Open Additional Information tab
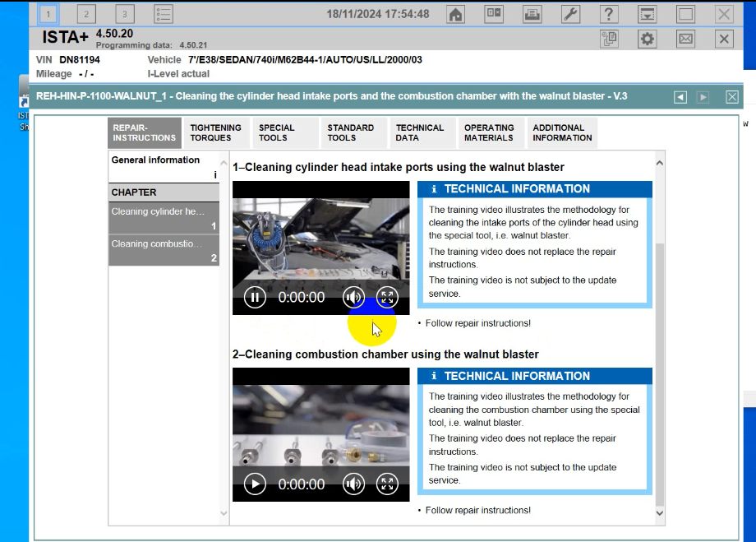 click(x=562, y=132)
